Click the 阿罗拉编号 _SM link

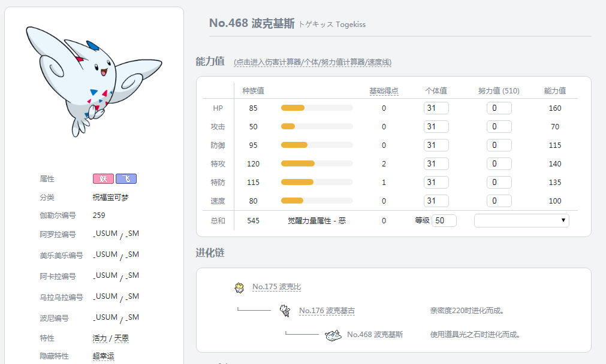coord(132,233)
